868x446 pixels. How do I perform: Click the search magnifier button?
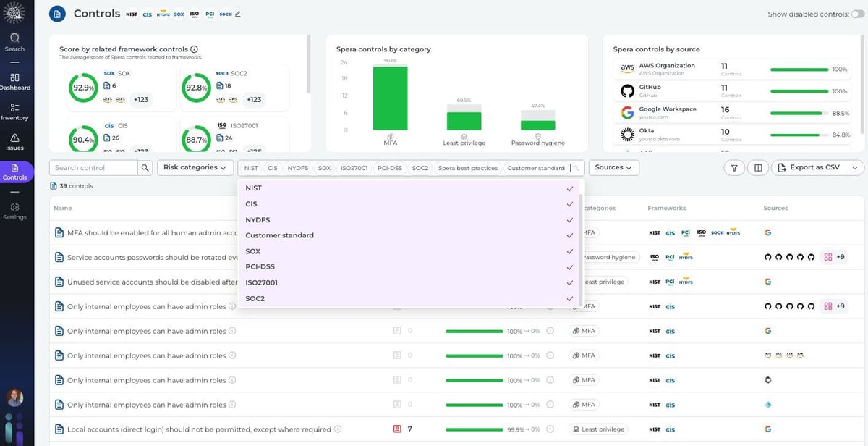click(x=145, y=168)
